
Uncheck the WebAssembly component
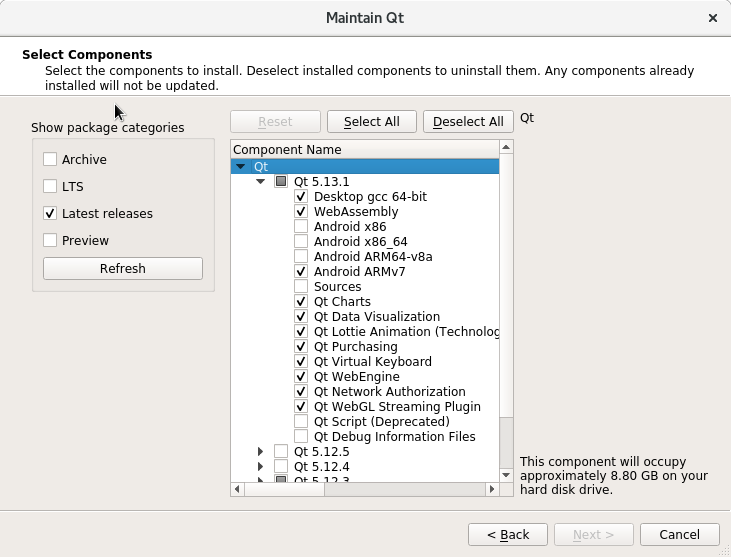[301, 211]
